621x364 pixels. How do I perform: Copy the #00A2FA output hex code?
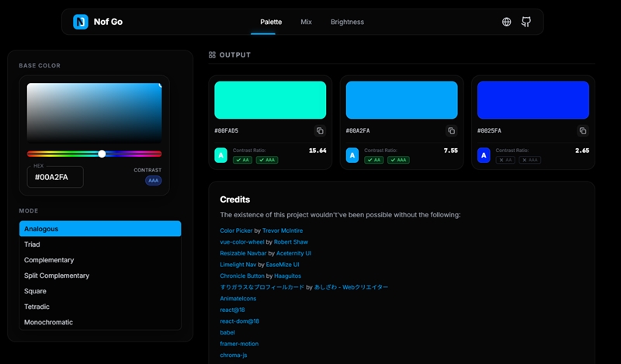(x=452, y=131)
